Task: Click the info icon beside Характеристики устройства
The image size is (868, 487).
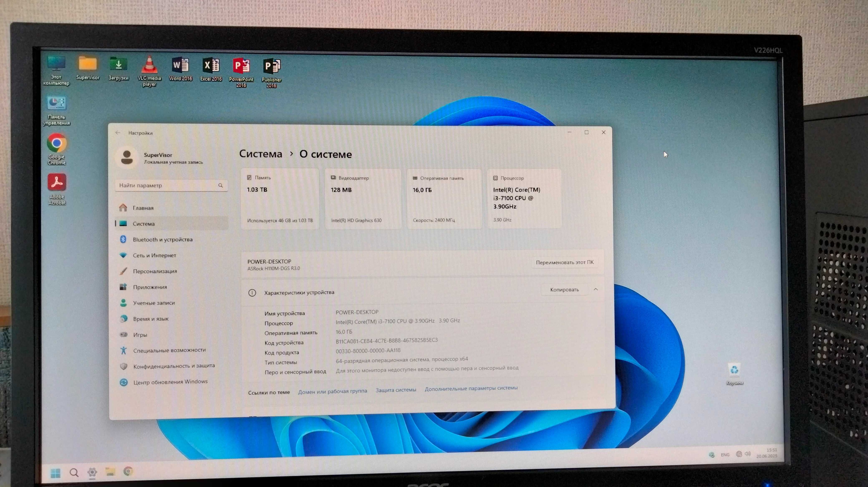Action: [x=252, y=292]
